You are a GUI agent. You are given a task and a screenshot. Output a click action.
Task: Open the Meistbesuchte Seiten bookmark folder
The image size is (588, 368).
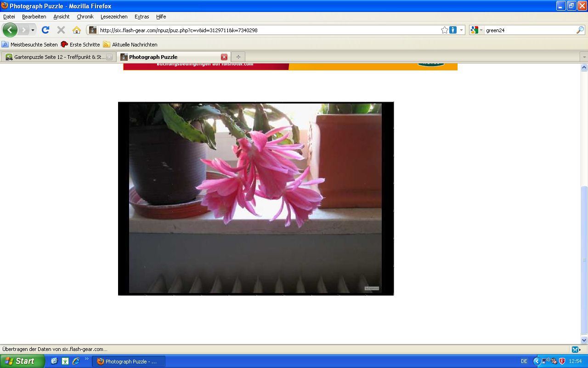coord(30,45)
